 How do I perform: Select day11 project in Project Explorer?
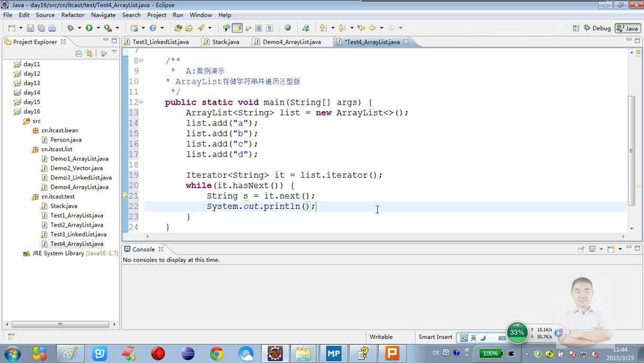(31, 64)
